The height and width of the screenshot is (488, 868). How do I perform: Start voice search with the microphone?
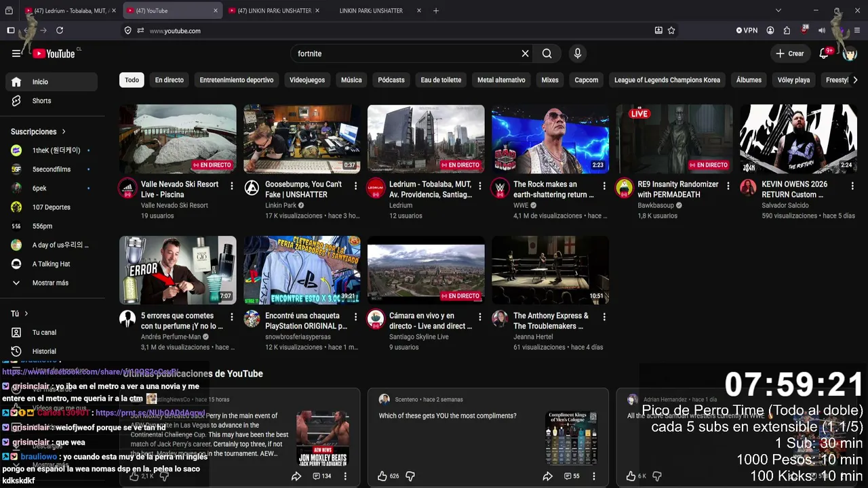[x=578, y=54]
